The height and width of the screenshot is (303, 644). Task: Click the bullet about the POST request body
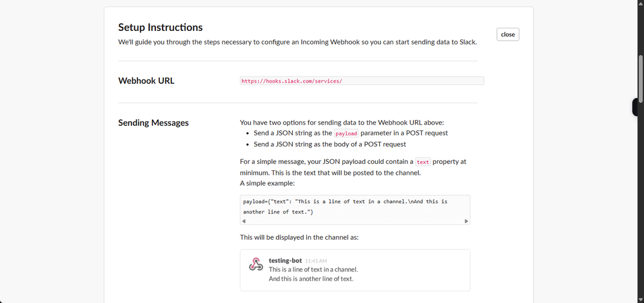pos(329,144)
